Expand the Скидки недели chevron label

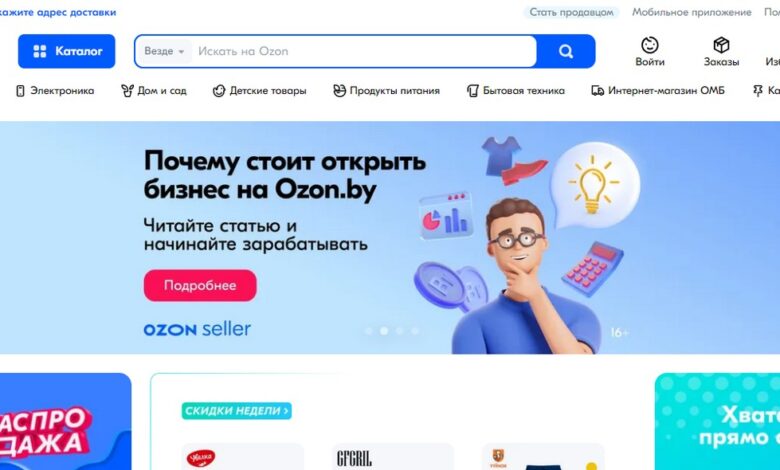tap(236, 411)
